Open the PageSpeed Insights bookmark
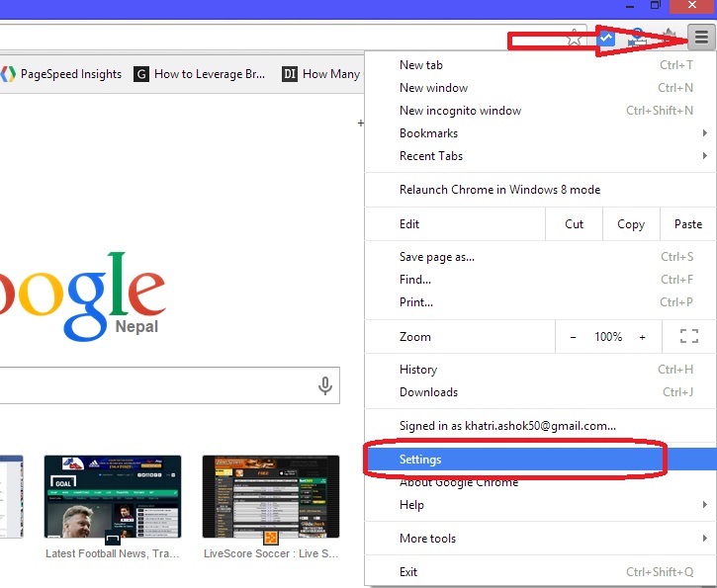 point(61,74)
